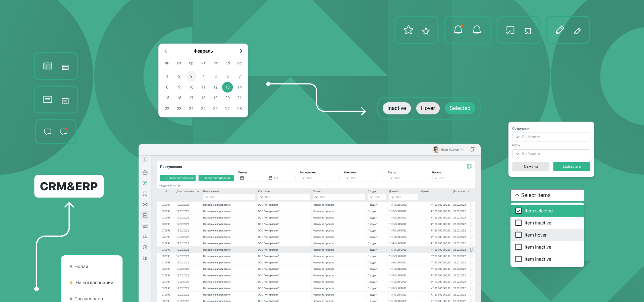This screenshot has height=302, width=644.
Task: Collapse the sidebar using the panel toggle icon
Action: click(x=145, y=160)
